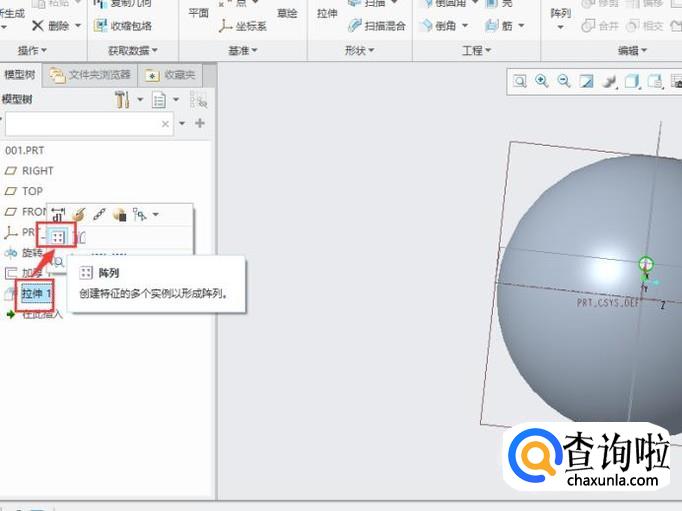The image size is (682, 511).
Task: Click the model tree search field
Action: point(89,124)
